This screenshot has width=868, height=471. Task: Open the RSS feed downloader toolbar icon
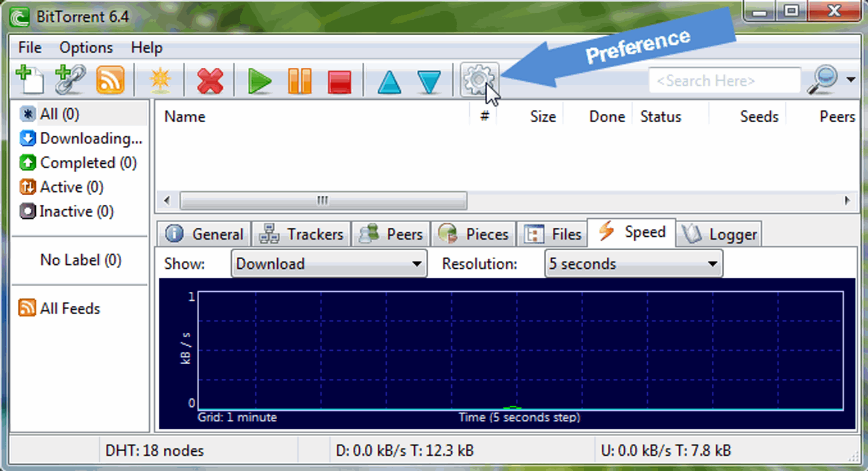tap(110, 81)
